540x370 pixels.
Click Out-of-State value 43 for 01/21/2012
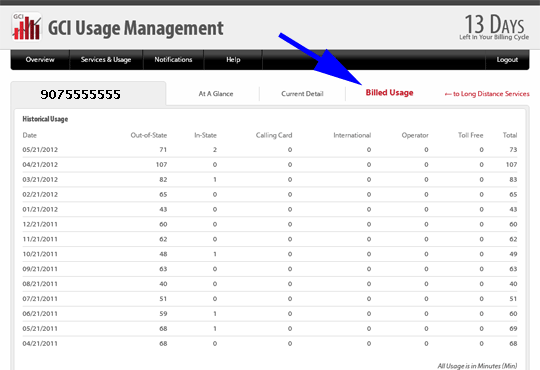point(163,209)
